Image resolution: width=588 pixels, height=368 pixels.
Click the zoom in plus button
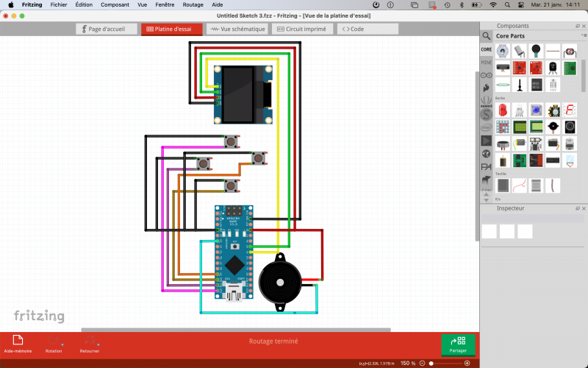[467, 364]
